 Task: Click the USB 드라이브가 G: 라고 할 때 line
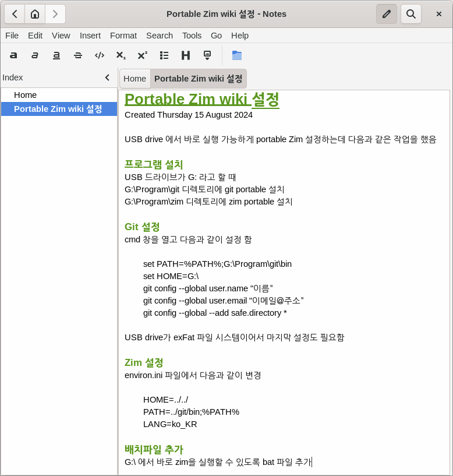coord(181,177)
